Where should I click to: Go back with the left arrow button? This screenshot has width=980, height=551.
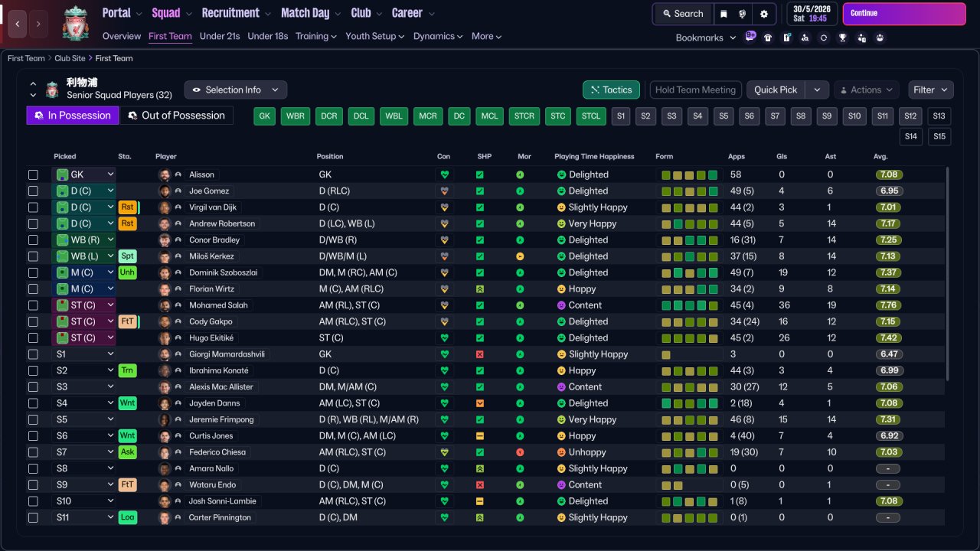[18, 24]
